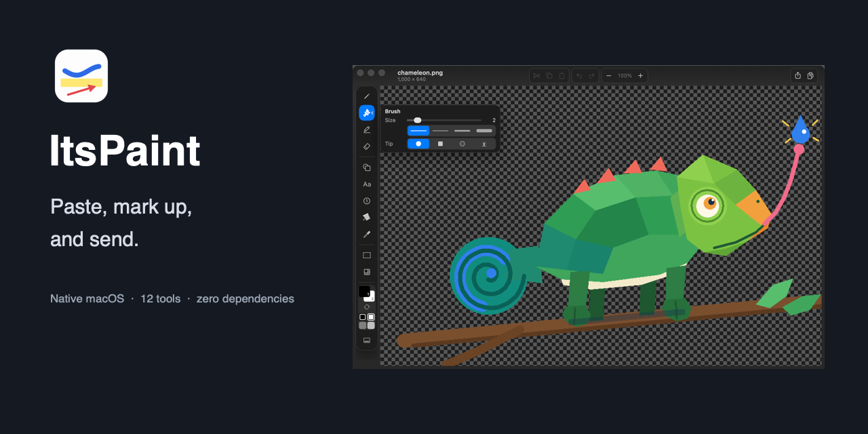Select the square brush tip
This screenshot has height=434, width=868.
pyautogui.click(x=440, y=144)
